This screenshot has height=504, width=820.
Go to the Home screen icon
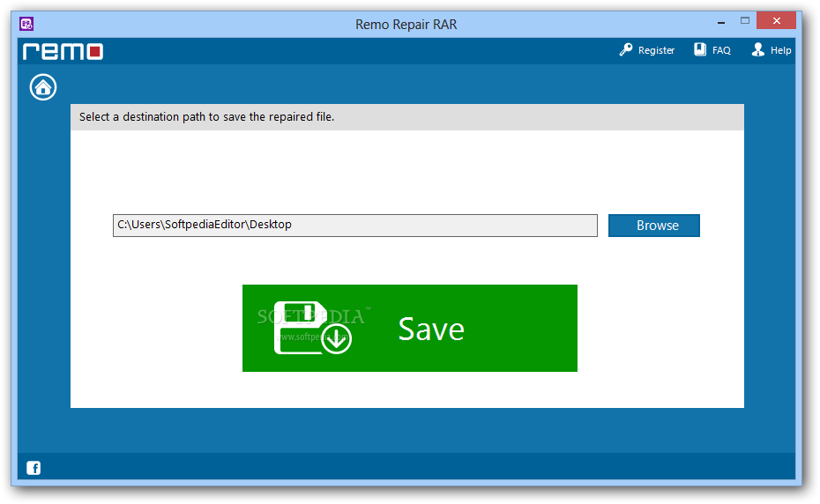click(x=43, y=87)
